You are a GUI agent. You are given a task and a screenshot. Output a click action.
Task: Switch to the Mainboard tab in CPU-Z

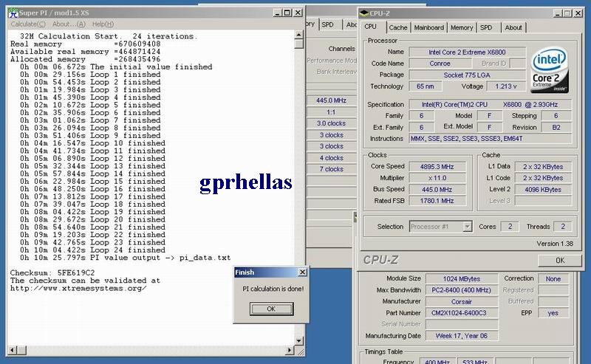[429, 27]
